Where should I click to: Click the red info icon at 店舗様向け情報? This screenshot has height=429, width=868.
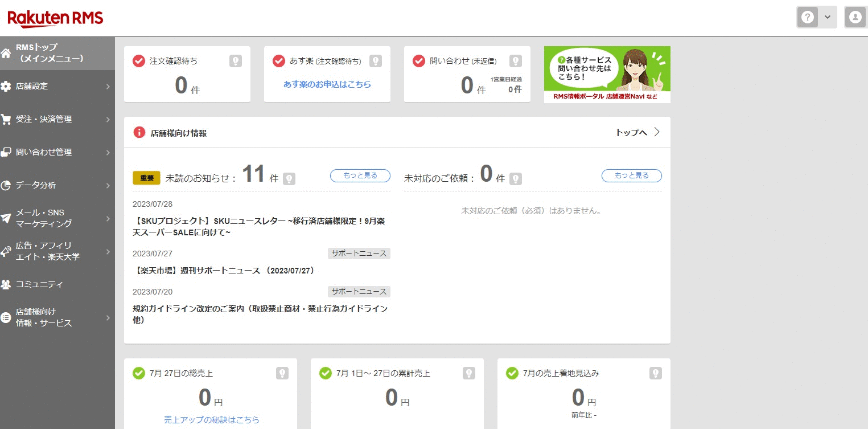click(139, 132)
